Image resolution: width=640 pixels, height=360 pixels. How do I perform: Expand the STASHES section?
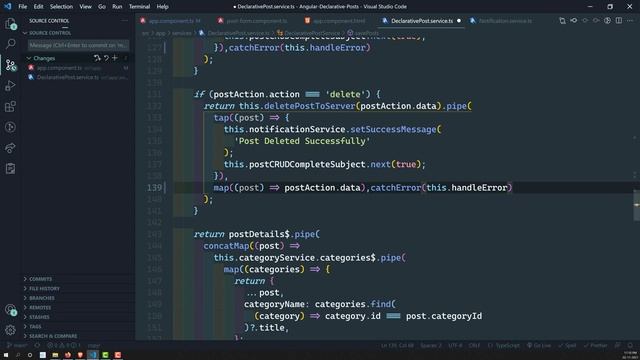(39, 317)
